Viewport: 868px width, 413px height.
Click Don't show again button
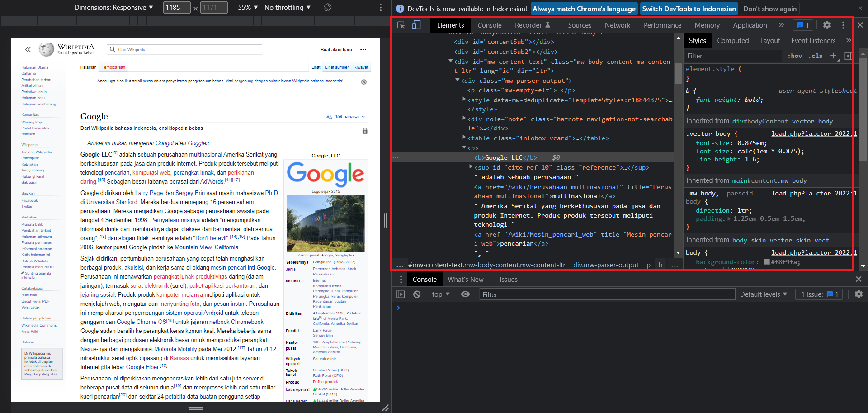tap(770, 9)
